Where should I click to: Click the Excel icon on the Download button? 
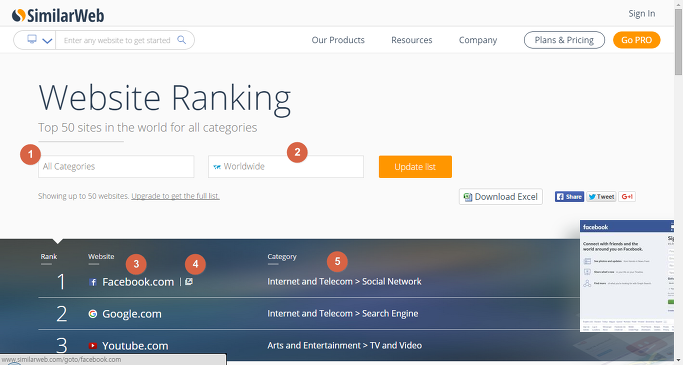click(x=468, y=197)
